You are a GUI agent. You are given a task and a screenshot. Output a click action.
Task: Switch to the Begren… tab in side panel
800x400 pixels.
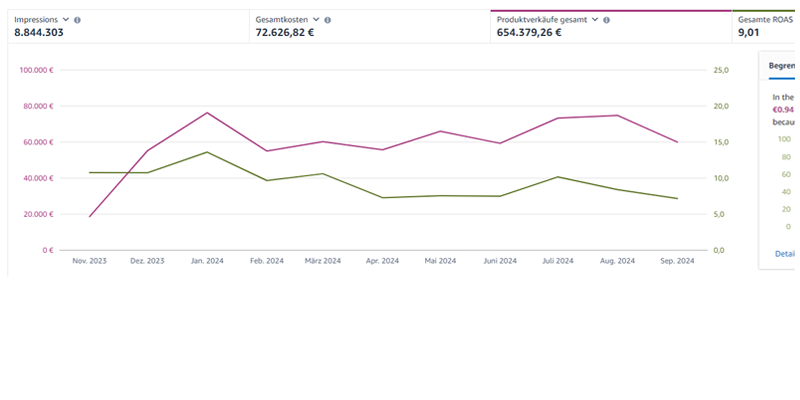pyautogui.click(x=781, y=66)
